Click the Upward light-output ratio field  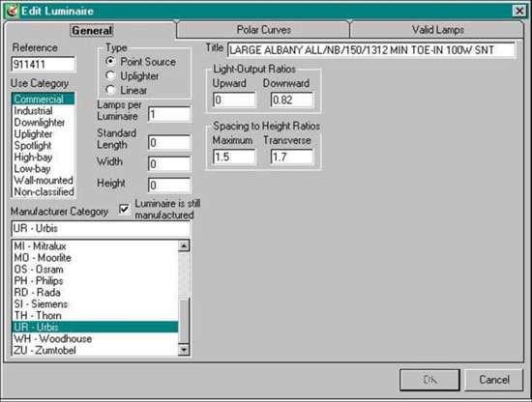[234, 100]
